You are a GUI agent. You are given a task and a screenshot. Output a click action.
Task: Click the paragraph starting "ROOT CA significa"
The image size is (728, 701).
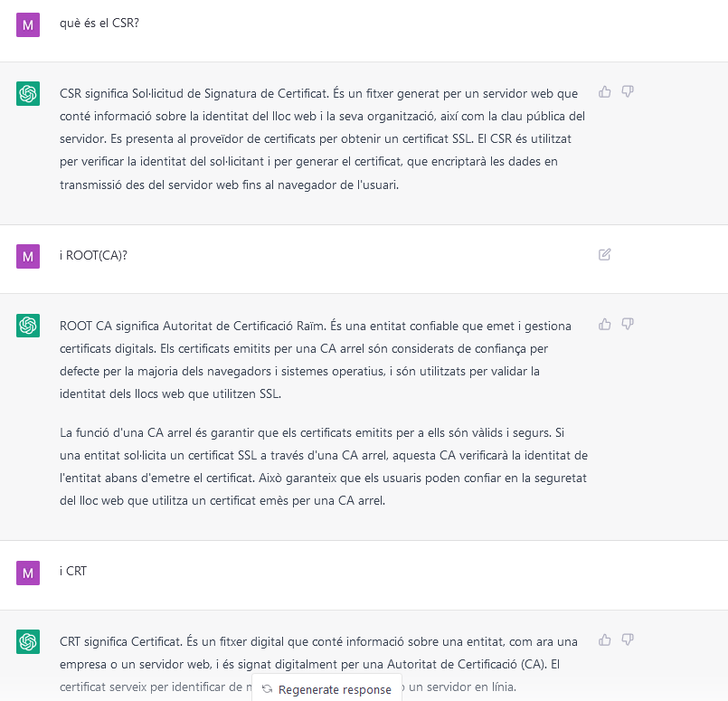(x=323, y=359)
